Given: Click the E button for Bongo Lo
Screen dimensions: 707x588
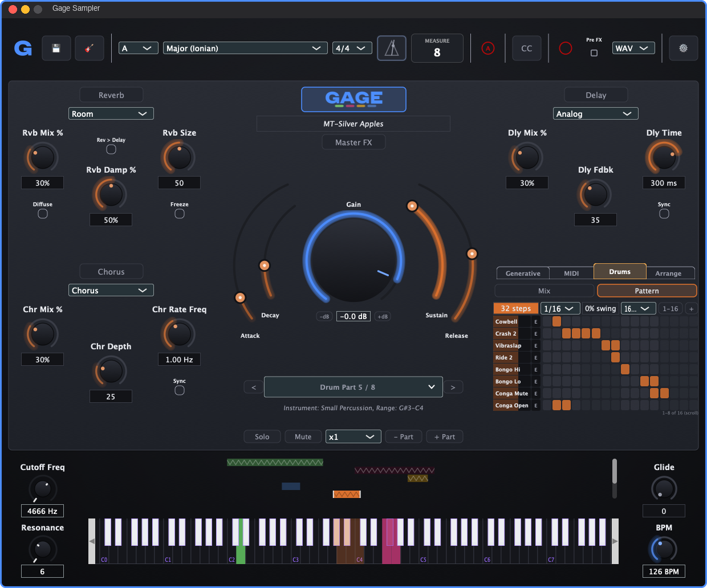Looking at the screenshot, I should 535,381.
